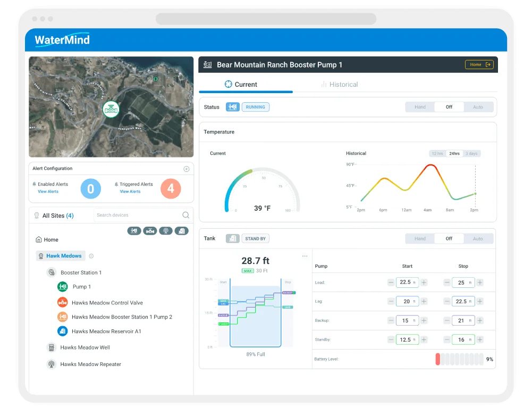The width and height of the screenshot is (532, 415).
Task: Open Booster Station 1 entry
Action: click(x=81, y=272)
